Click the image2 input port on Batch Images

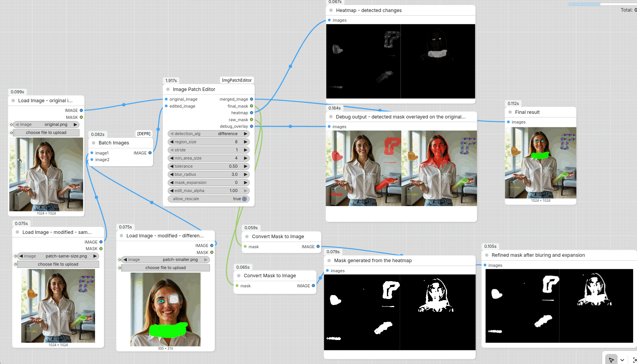click(92, 160)
